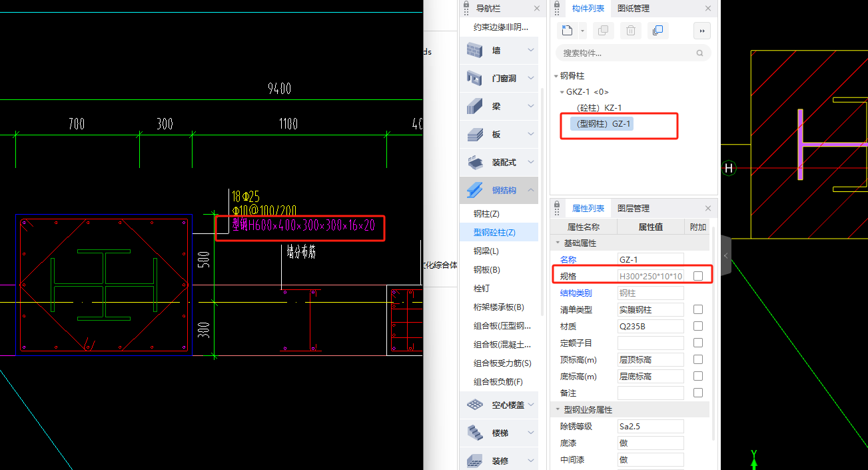Click the search magnifier icon
This screenshot has width=868, height=470.
[699, 53]
